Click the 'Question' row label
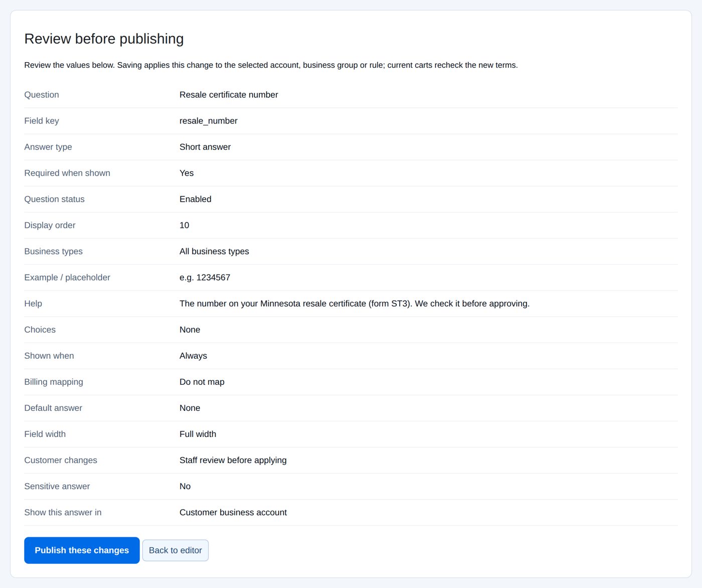 (x=42, y=95)
